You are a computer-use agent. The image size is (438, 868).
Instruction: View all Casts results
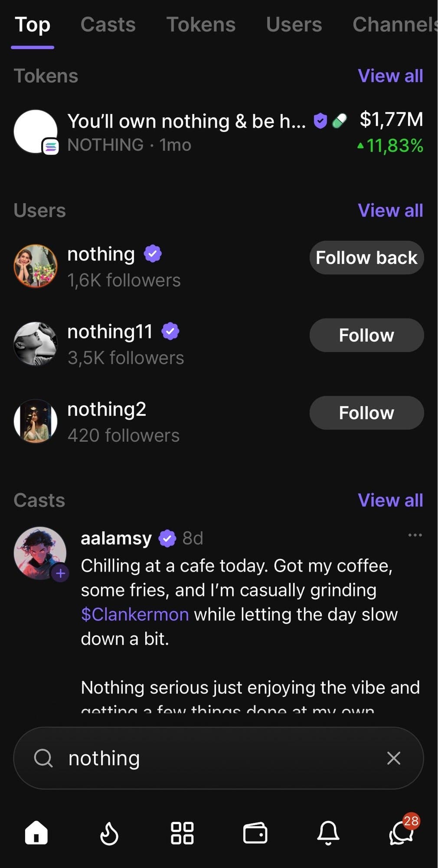click(390, 500)
